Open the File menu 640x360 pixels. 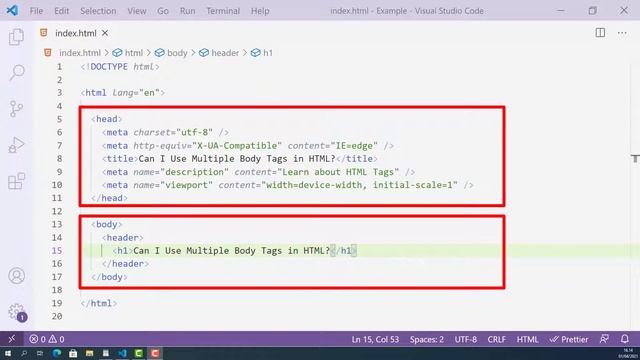tap(36, 11)
